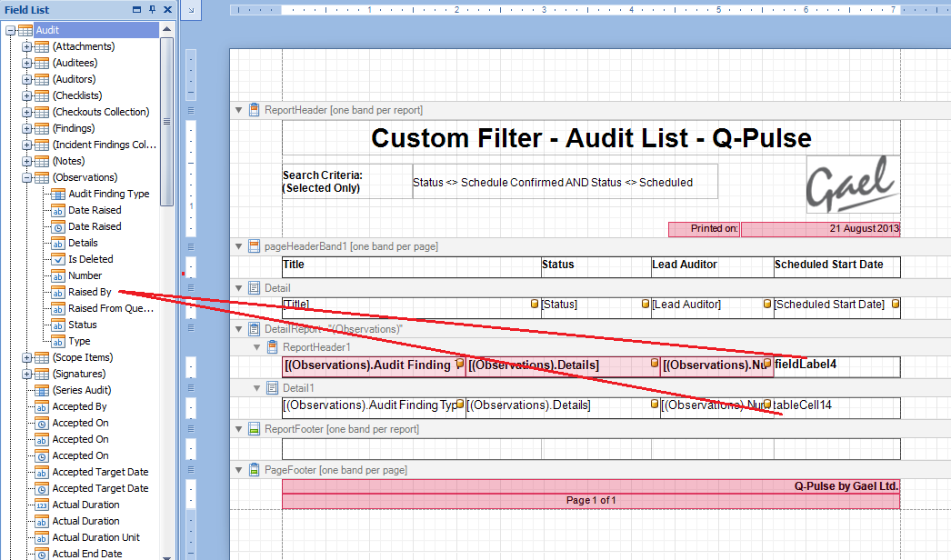Click the (Notes) table icon
Viewport: 951px width, 560px height.
41,162
